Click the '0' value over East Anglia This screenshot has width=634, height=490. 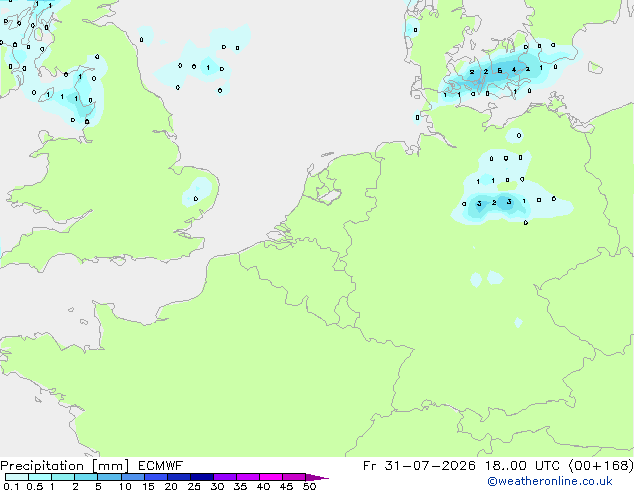196,199
